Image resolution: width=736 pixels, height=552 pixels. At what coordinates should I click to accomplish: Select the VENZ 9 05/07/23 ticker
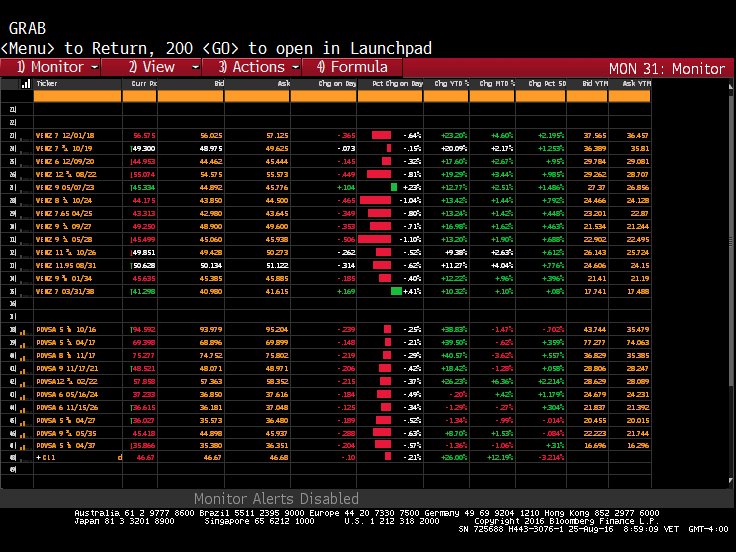coord(65,187)
